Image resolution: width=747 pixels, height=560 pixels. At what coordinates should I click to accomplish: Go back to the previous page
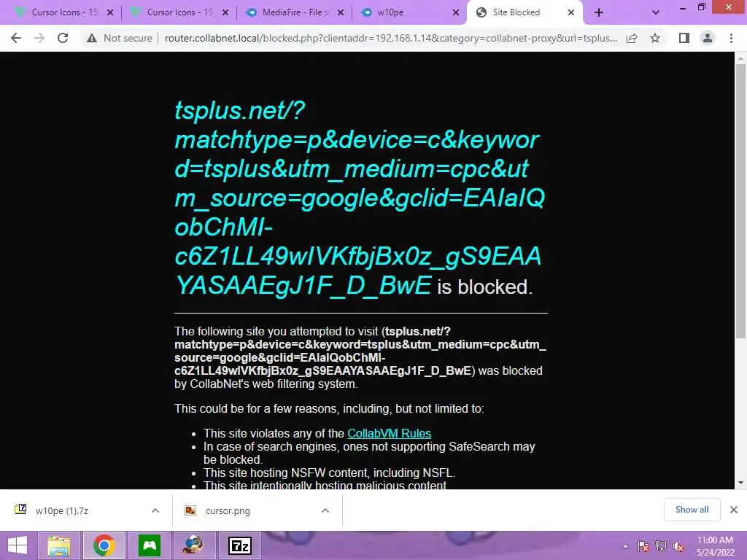(x=16, y=38)
